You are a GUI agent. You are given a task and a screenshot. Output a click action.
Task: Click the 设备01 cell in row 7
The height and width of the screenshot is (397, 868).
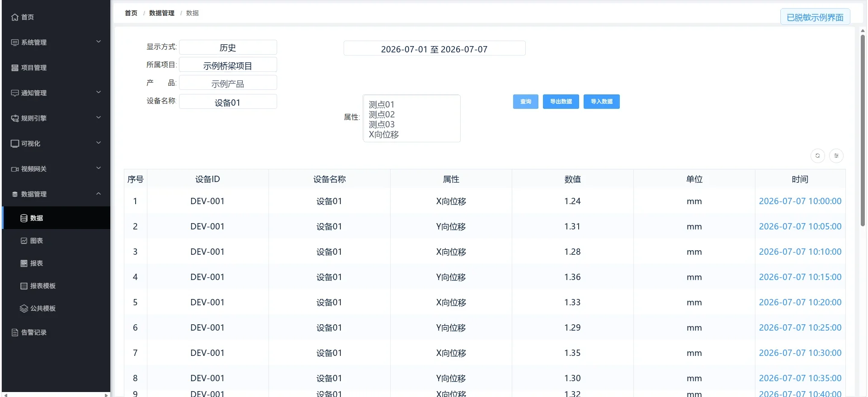click(329, 353)
